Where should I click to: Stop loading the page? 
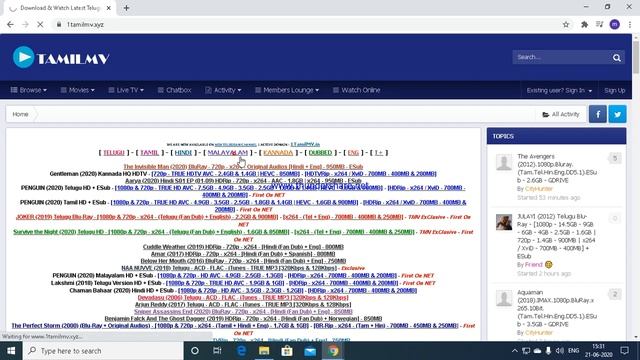40,24
